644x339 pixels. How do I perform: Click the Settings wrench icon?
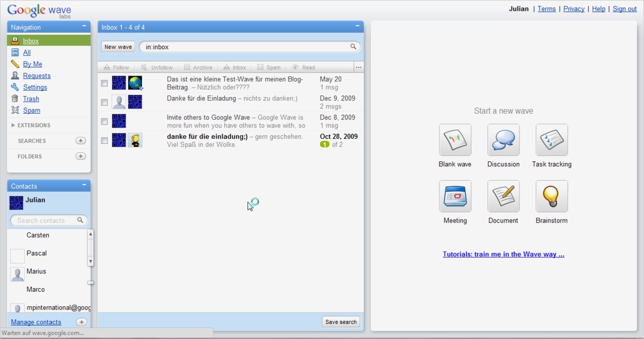tap(15, 87)
